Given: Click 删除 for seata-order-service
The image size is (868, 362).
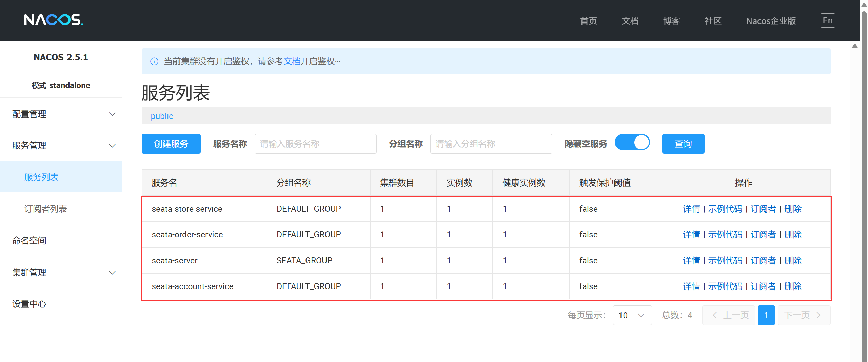Looking at the screenshot, I should [x=793, y=235].
